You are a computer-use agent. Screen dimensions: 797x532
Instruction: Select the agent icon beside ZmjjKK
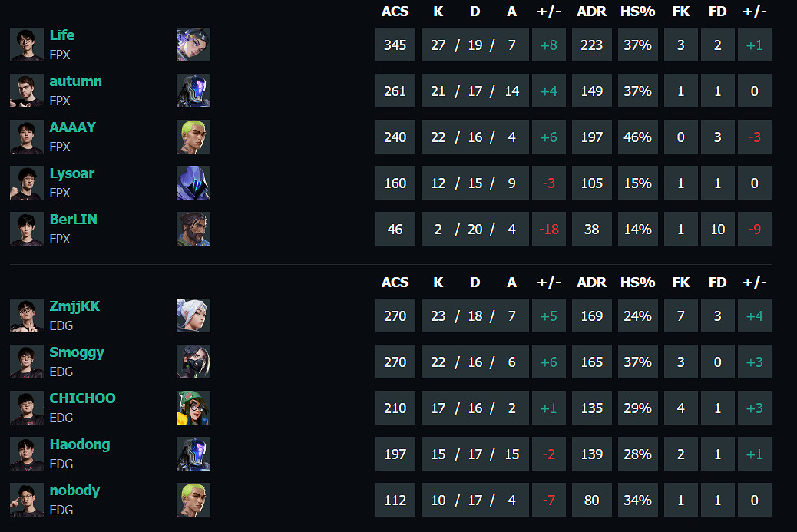[193, 316]
